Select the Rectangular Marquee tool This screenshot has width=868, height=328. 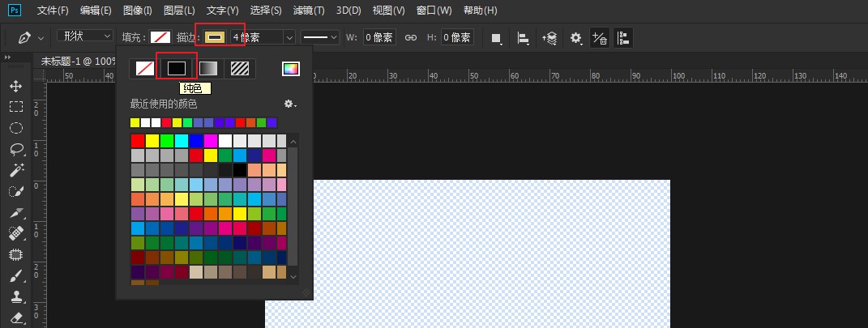[x=16, y=107]
